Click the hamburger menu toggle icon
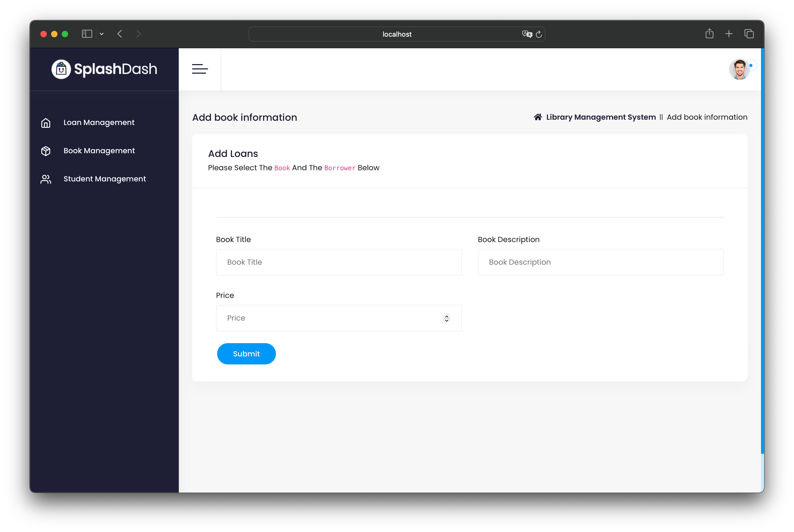Image resolution: width=794 pixels, height=532 pixels. [x=200, y=69]
